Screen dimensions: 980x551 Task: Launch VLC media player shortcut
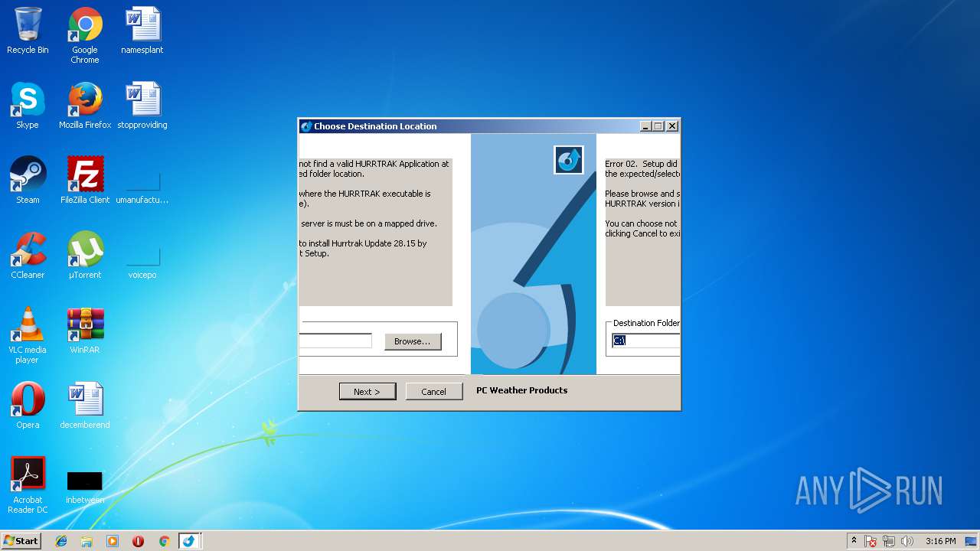(28, 335)
